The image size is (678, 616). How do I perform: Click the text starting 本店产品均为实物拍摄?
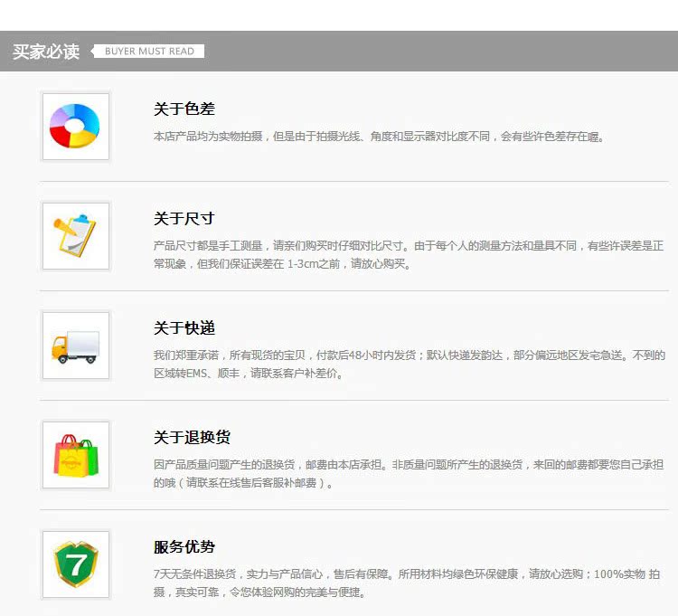(379, 137)
